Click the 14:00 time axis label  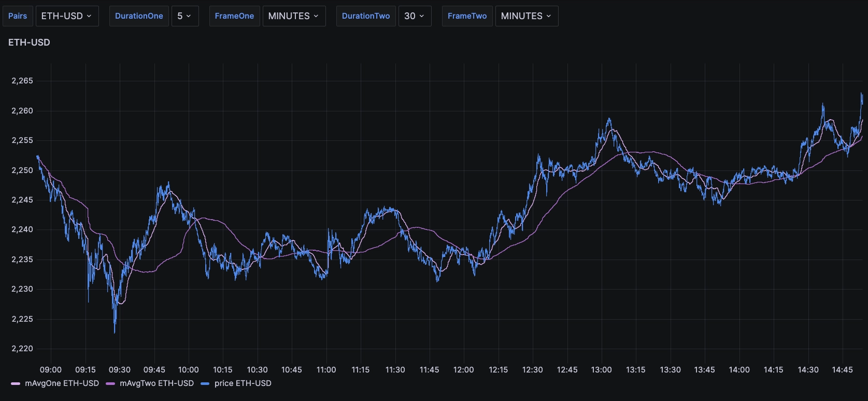[739, 370]
